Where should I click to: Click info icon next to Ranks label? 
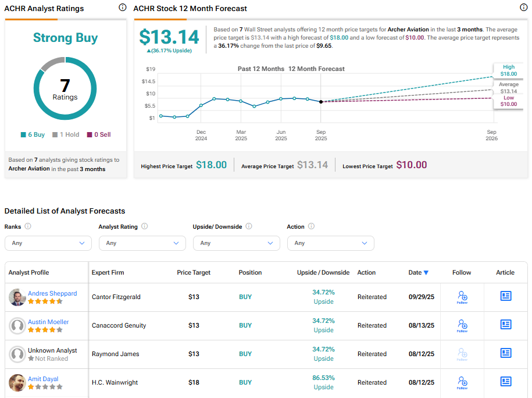pos(28,226)
